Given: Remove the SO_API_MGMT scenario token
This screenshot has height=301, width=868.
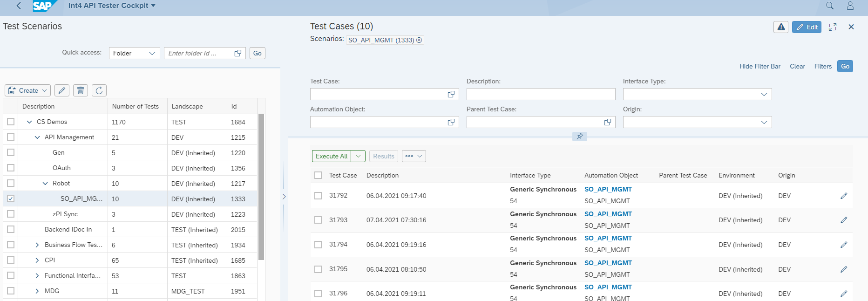Looking at the screenshot, I should [x=419, y=40].
